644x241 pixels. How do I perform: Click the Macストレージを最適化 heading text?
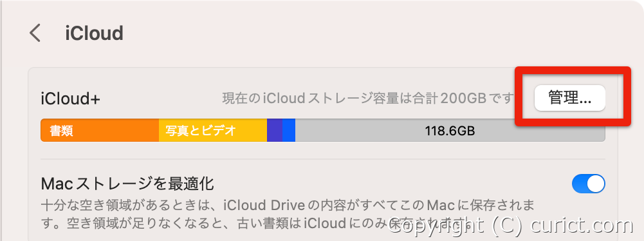pos(127,184)
